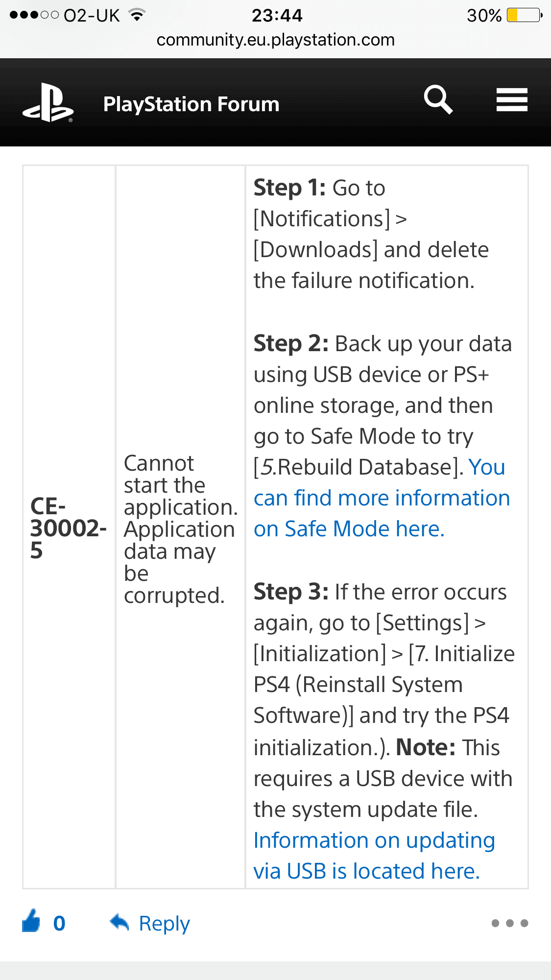The image size is (551, 980).
Task: Tap the PlayStation logo icon
Action: tap(48, 103)
